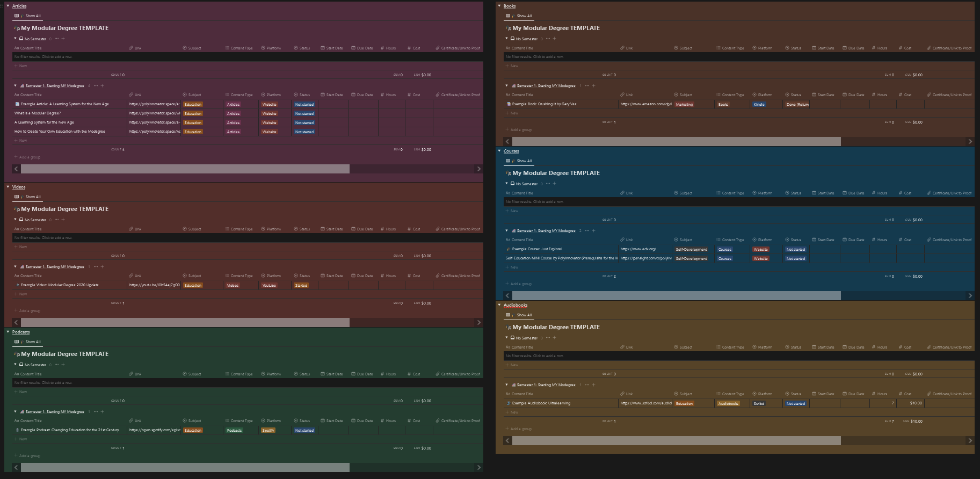The width and height of the screenshot is (980, 479).
Task: Collapse the Semester 1 group in Books
Action: coord(506,86)
